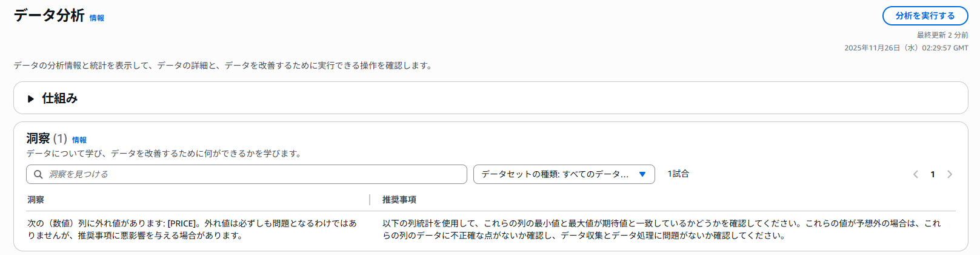The width and height of the screenshot is (980, 255).
Task: Click the recommendation text for the outlier insight
Action: [661, 229]
